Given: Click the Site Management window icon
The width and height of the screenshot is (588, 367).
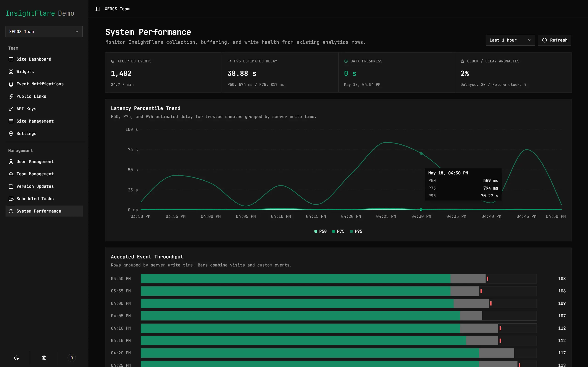Looking at the screenshot, I should 11,121.
